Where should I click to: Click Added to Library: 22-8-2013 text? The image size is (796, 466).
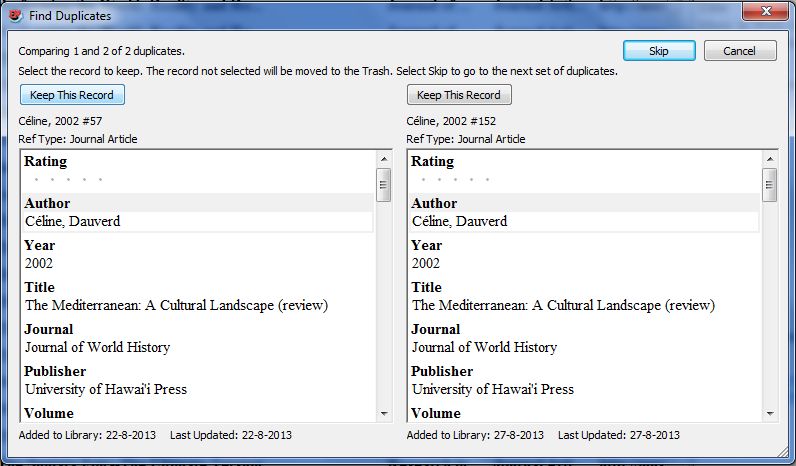(87, 435)
